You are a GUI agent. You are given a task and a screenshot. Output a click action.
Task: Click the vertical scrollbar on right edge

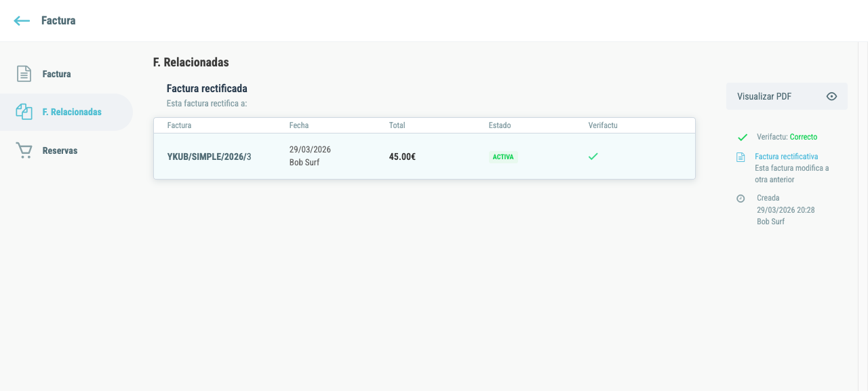coord(863,216)
